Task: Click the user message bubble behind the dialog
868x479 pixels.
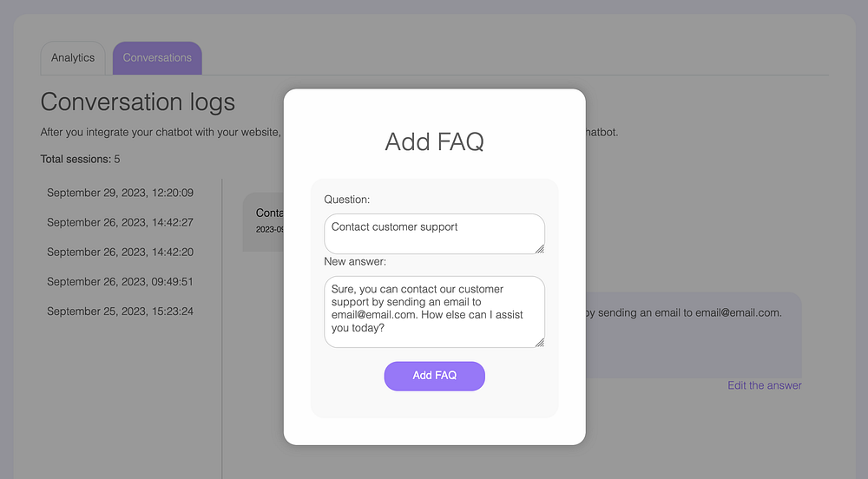Action: (x=263, y=221)
